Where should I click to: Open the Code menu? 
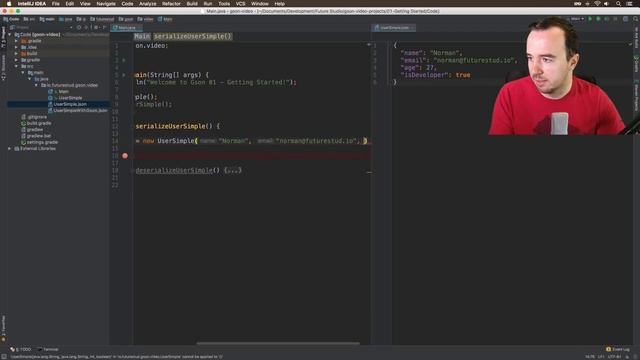point(127,4)
